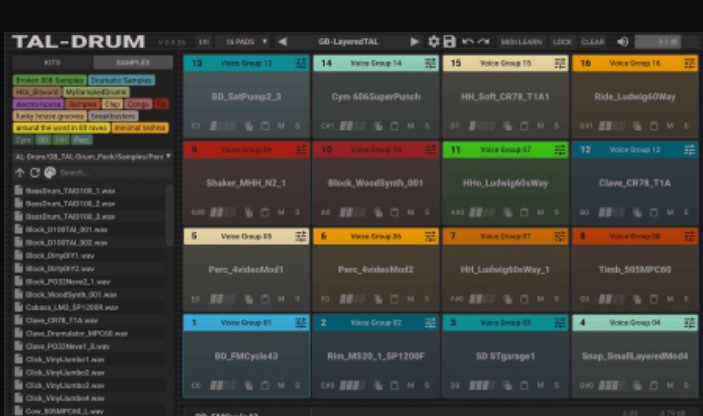This screenshot has height=416, width=703.
Task: Load the previous preset with left arrow
Action: (x=282, y=42)
